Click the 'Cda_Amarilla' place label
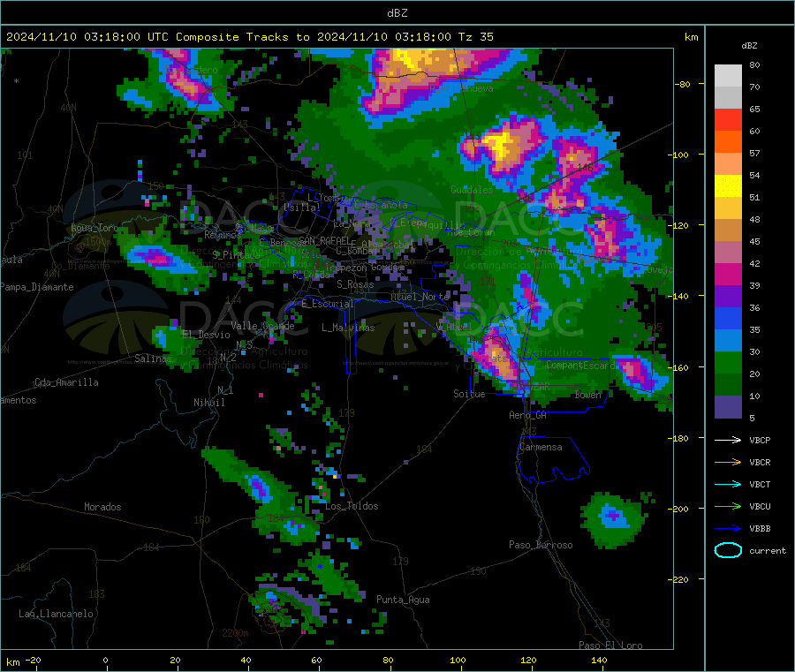Screen dimensions: 795x672 [66, 382]
